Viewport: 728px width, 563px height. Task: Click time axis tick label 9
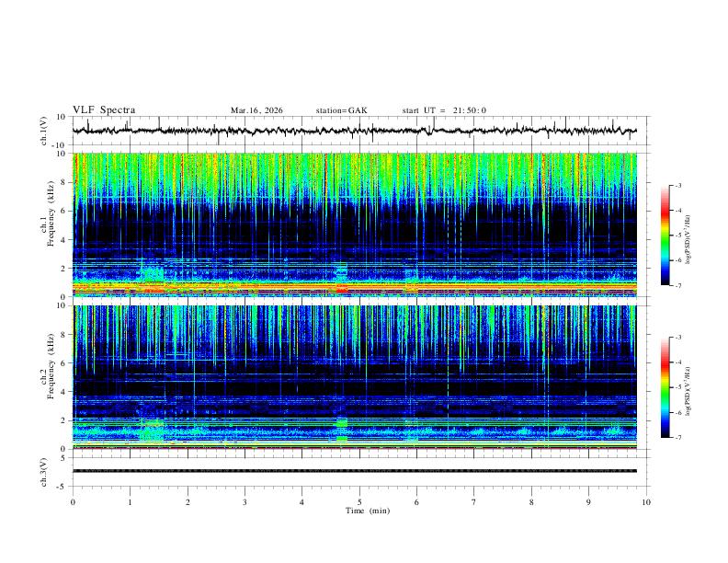[588, 502]
